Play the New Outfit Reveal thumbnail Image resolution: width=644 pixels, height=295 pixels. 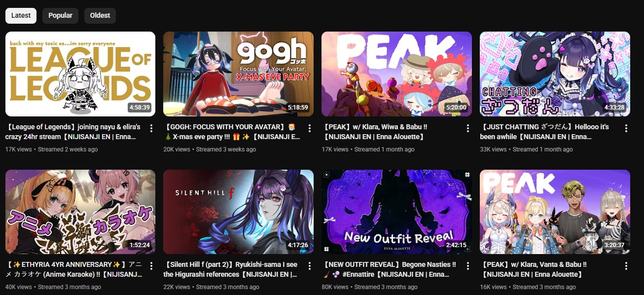pyautogui.click(x=396, y=212)
